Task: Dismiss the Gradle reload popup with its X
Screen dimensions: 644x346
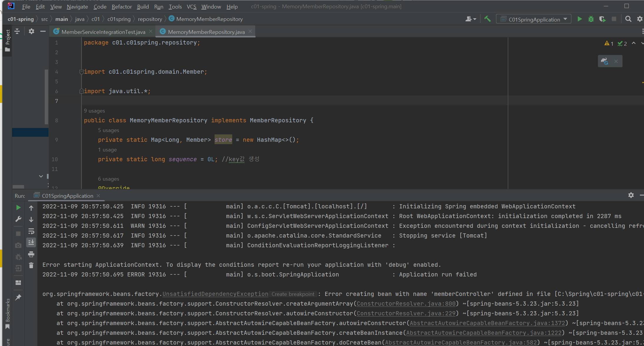Action: pyautogui.click(x=616, y=61)
